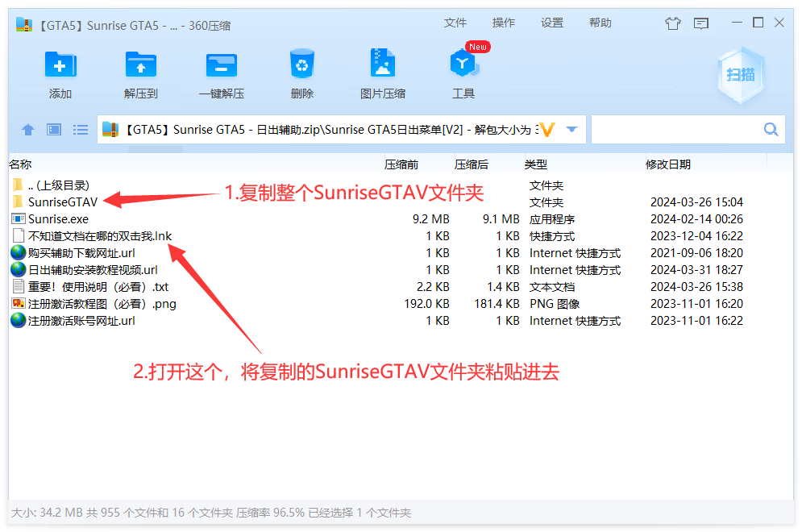Open the 设置 (Settings) menu
This screenshot has height=532, width=802.
551,23
